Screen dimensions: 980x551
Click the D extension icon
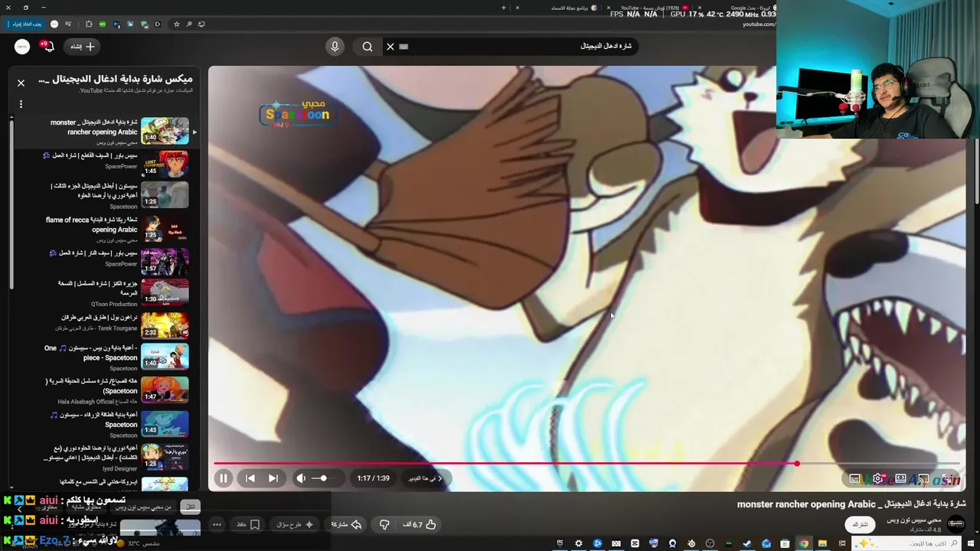(x=158, y=24)
